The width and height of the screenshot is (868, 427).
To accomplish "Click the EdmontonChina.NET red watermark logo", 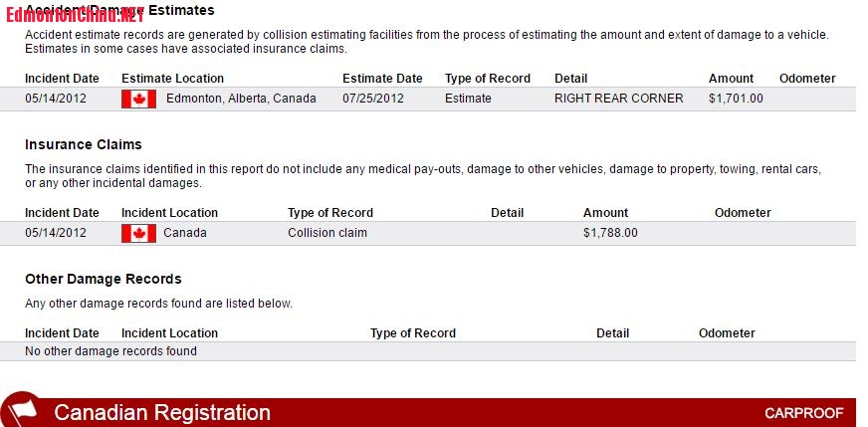I will point(76,13).
